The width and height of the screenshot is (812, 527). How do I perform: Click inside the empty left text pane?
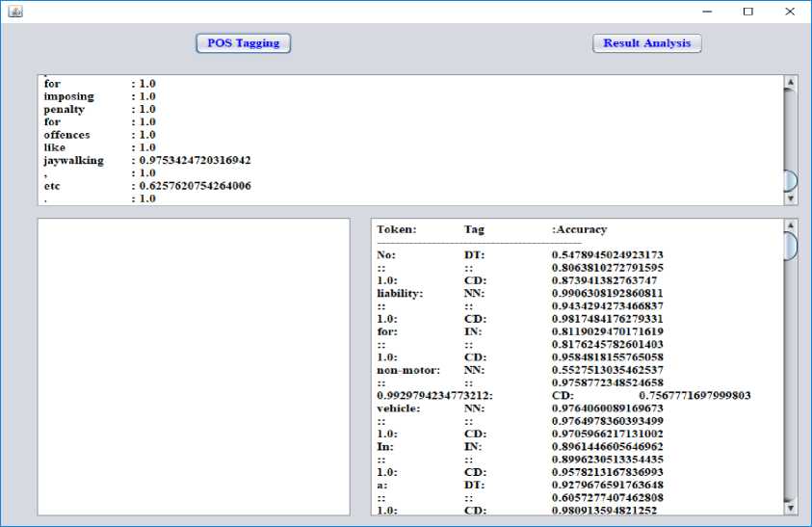pyautogui.click(x=194, y=366)
